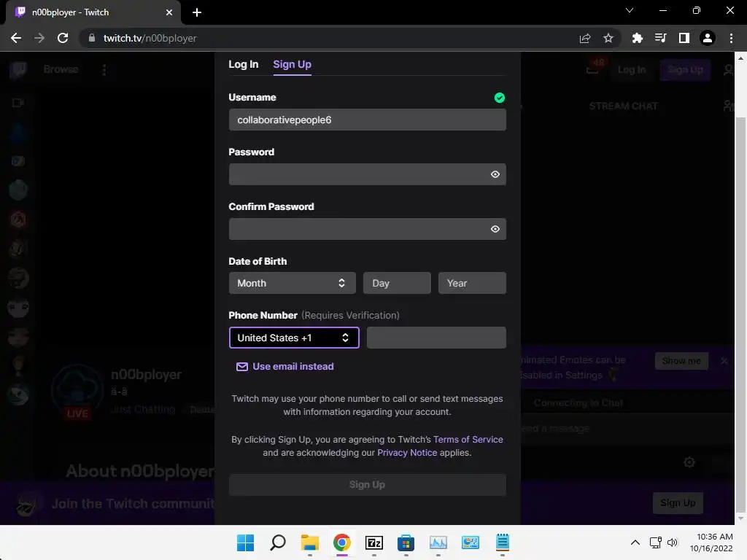This screenshot has width=747, height=560.
Task: Open Windows taskbar search
Action: (278, 542)
